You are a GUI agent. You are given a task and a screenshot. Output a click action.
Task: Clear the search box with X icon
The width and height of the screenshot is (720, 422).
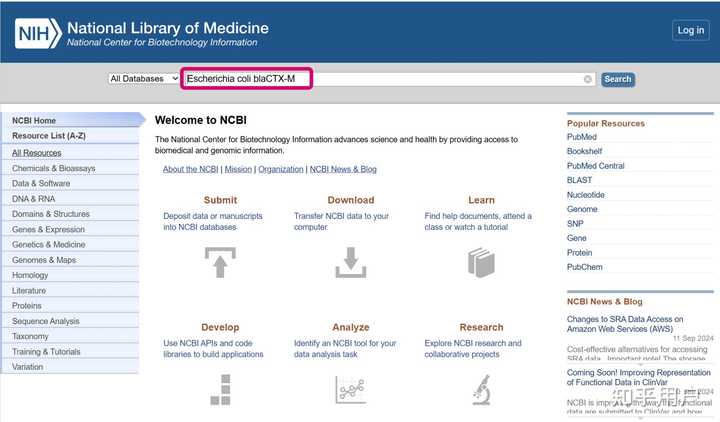[x=588, y=79]
